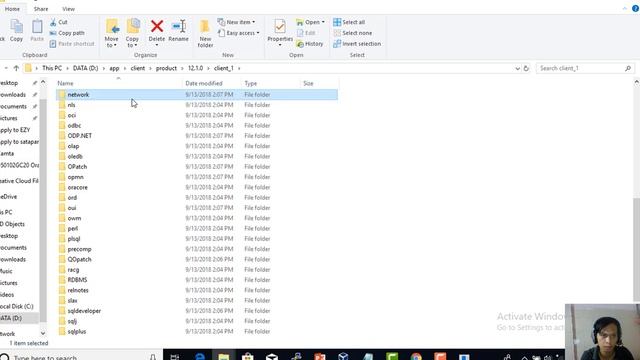This screenshot has width=640, height=360.
Task: Click the Paste ribbon icon
Action: point(37,31)
